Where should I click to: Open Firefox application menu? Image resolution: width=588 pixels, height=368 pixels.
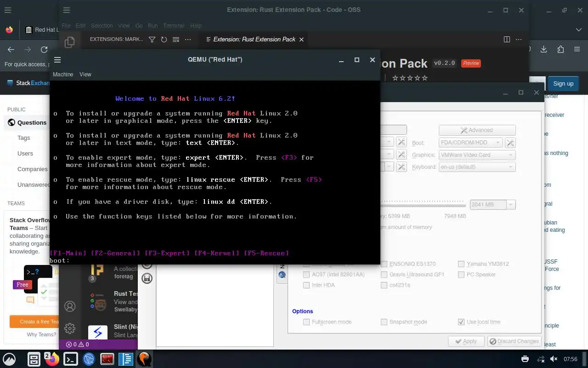pyautogui.click(x=577, y=50)
